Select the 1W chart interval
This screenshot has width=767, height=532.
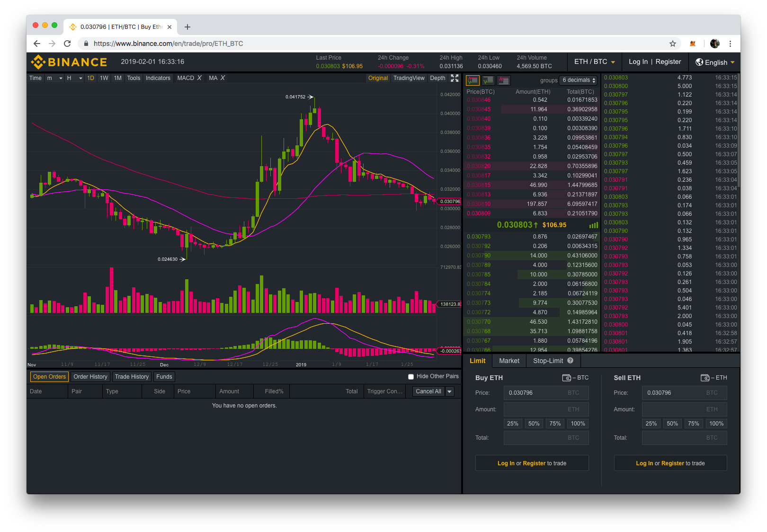click(x=104, y=78)
